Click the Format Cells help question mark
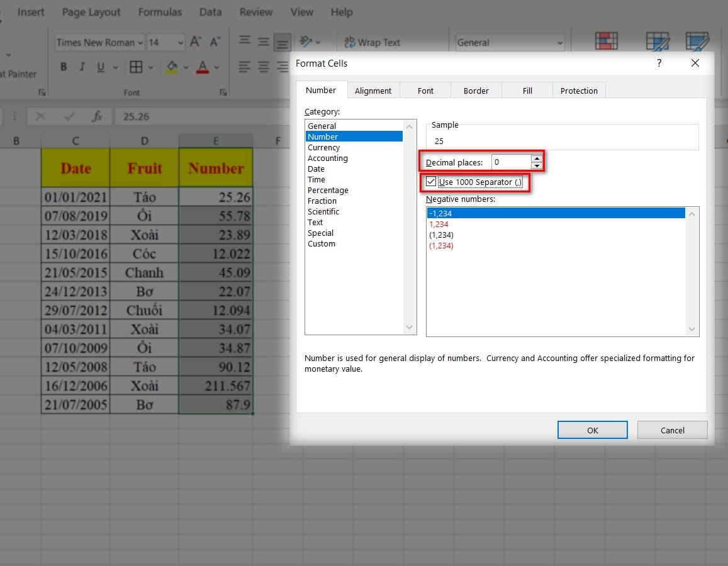The width and height of the screenshot is (728, 566). pos(659,63)
